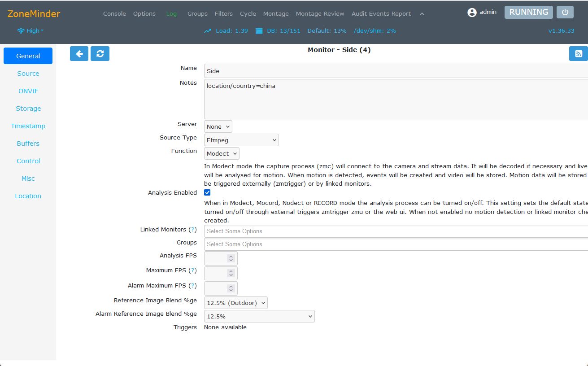Click the admin user account icon
The width and height of the screenshot is (588, 366).
point(472,13)
